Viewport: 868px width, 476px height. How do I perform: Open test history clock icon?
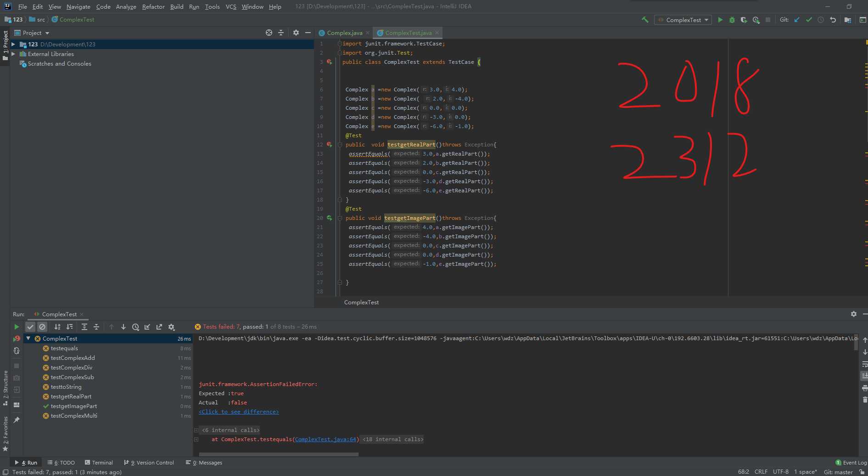point(135,327)
